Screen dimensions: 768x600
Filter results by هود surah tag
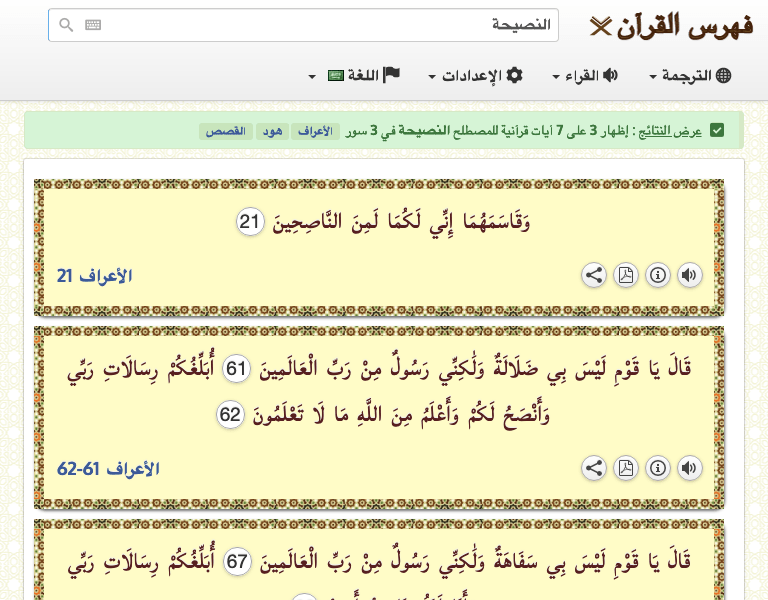click(270, 131)
